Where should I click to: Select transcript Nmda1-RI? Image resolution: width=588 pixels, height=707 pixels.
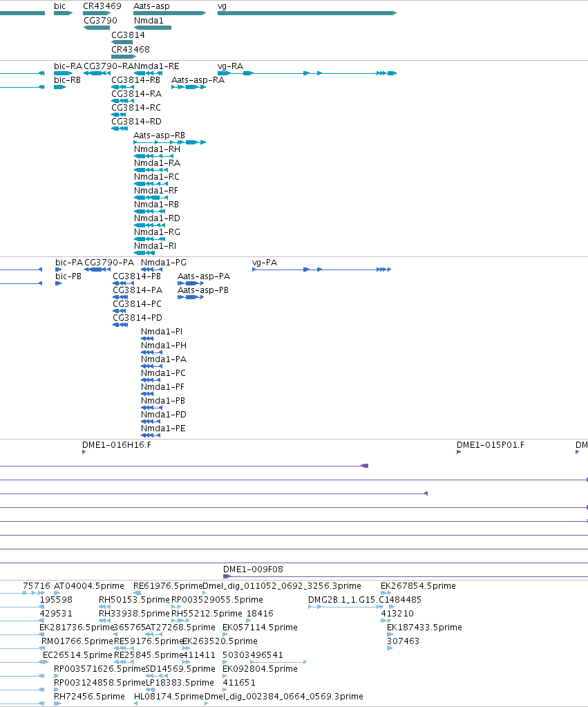(144, 253)
